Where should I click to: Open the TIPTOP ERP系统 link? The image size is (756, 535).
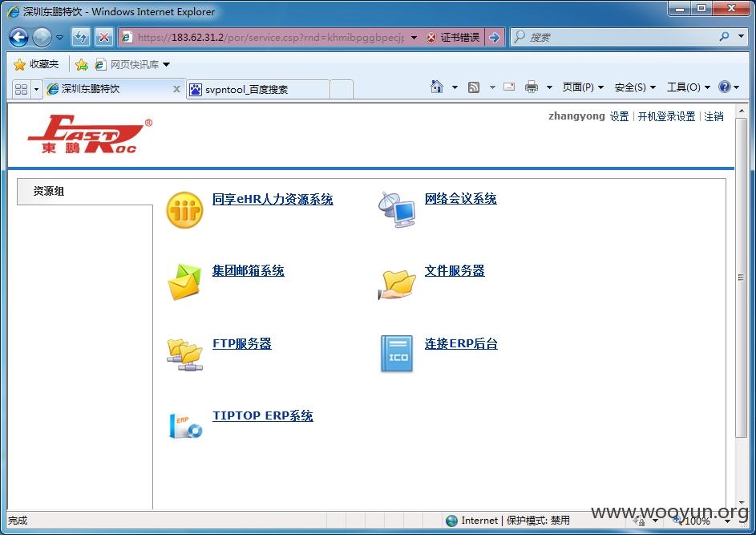263,415
